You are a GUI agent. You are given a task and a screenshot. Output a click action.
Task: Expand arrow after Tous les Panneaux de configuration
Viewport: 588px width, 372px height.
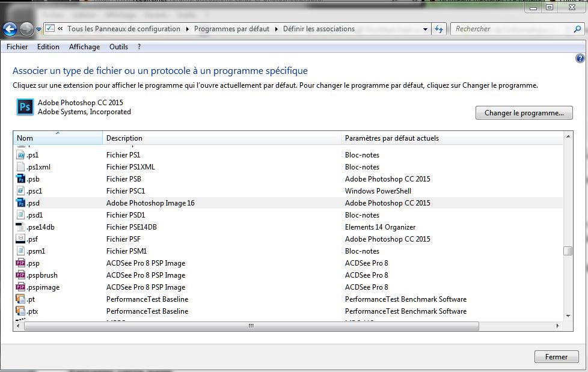point(188,29)
